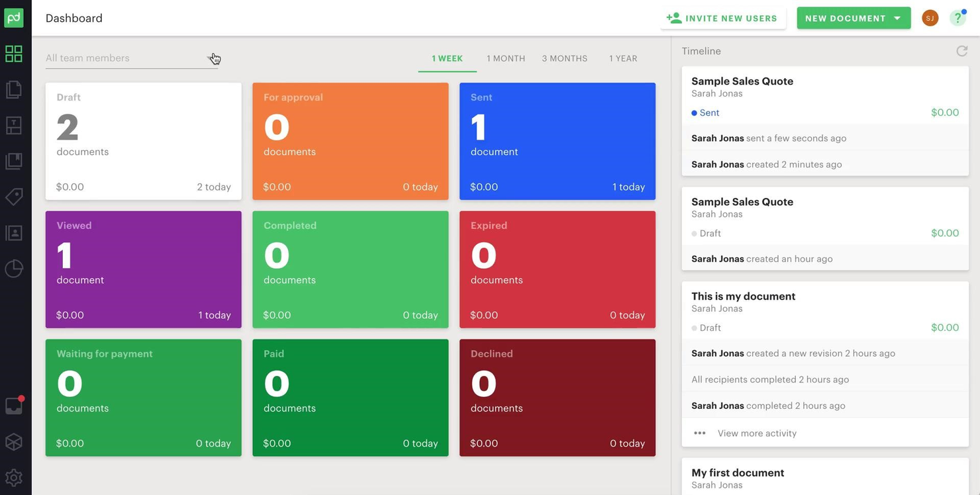Screen dimensions: 980x495
Task: Open the help question mark icon
Action: point(957,18)
